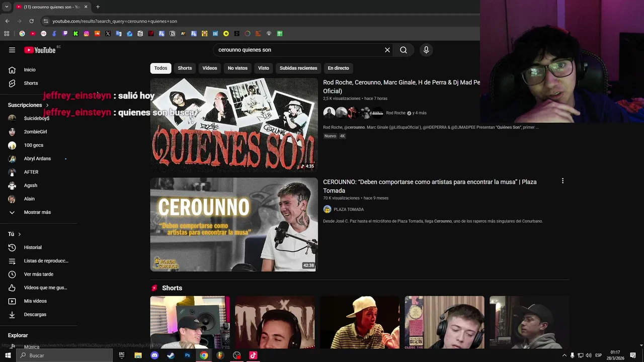
Task: Click the Kick bookmark icon
Action: [75, 34]
